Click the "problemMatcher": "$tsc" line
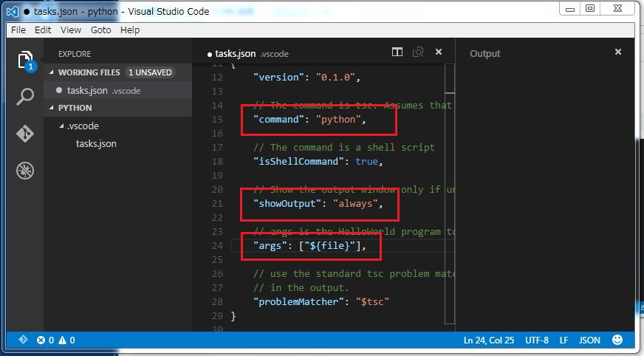This screenshot has height=356, width=644. tap(321, 302)
